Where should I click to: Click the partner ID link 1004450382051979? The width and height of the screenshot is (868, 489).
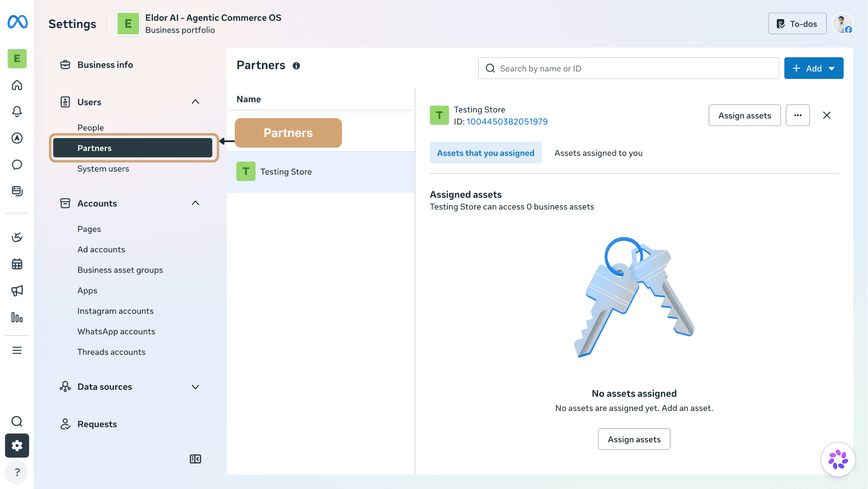click(507, 122)
